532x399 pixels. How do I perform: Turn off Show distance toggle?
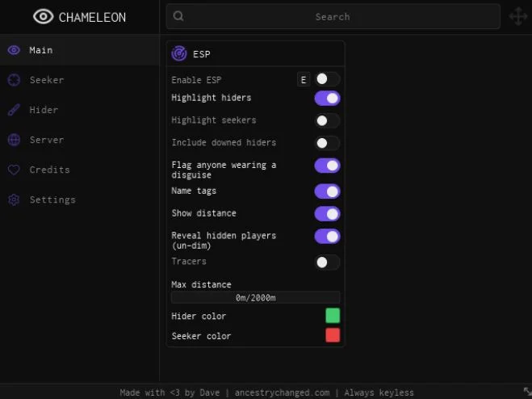[327, 214]
